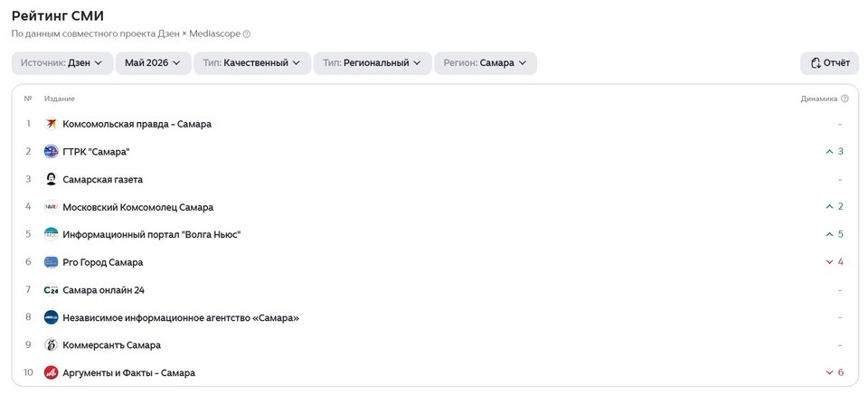The image size is (868, 405).
Task: Click help icon next to Динамика
Action: point(844,99)
